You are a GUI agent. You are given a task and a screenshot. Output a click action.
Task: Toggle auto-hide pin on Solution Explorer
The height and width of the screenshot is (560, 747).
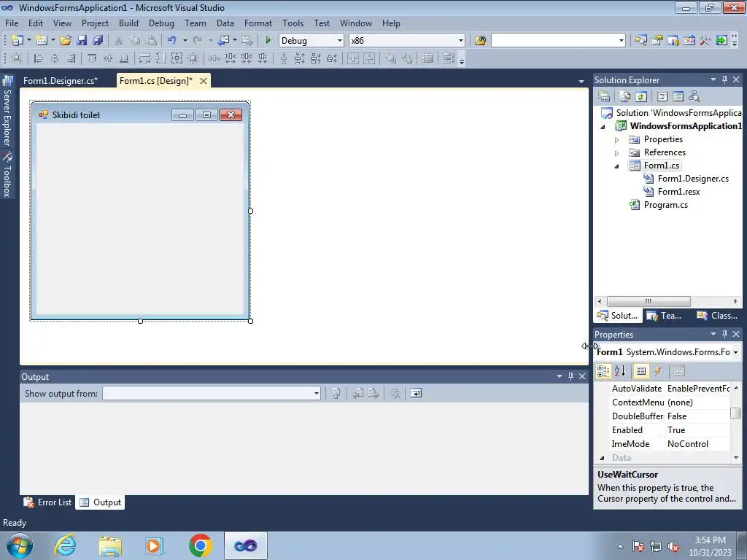724,79
